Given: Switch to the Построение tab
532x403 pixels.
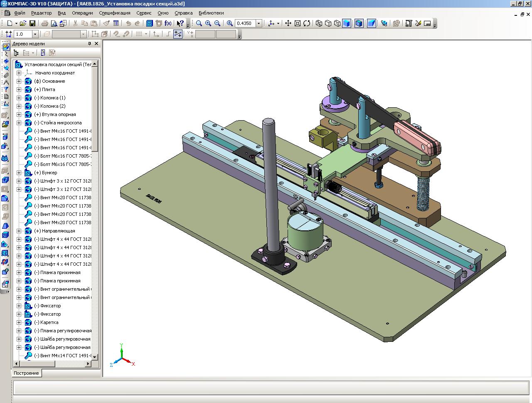Looking at the screenshot, I should 26,373.
